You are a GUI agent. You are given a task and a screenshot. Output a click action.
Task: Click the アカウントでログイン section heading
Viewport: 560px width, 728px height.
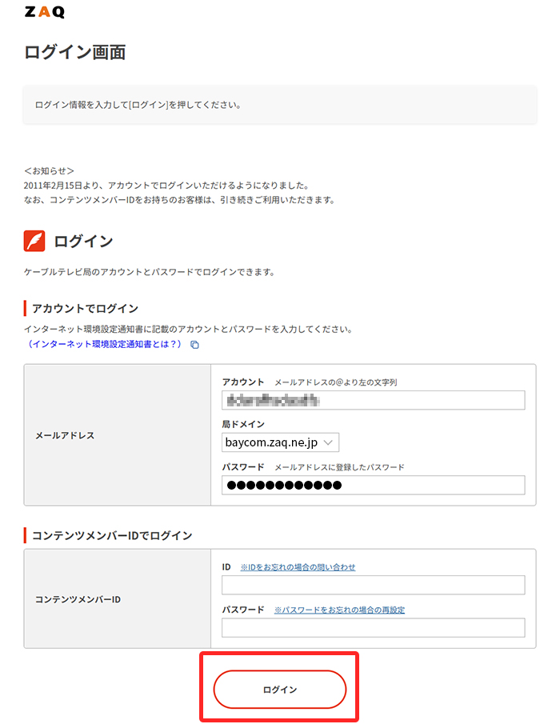(85, 308)
